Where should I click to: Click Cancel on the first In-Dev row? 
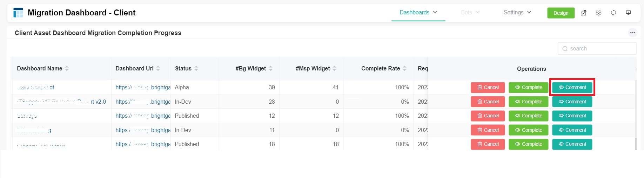pos(488,102)
